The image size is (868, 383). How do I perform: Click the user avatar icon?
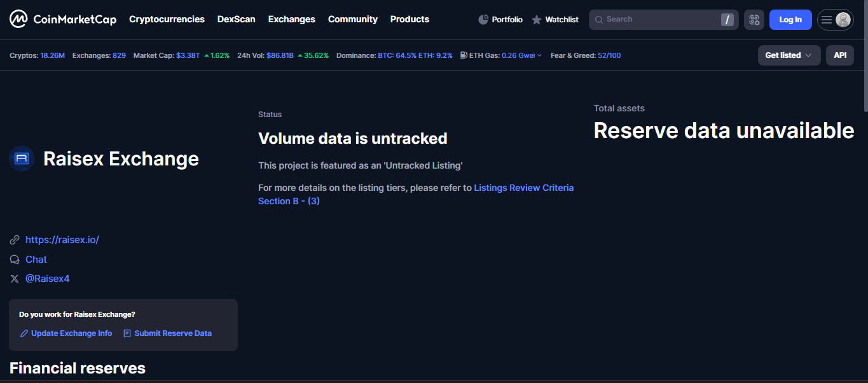coord(843,20)
